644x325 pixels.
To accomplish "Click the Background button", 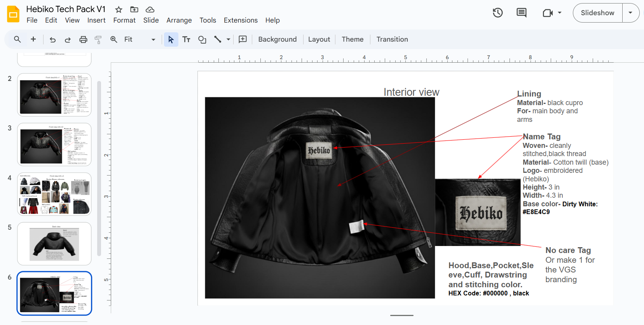I will coord(277,39).
